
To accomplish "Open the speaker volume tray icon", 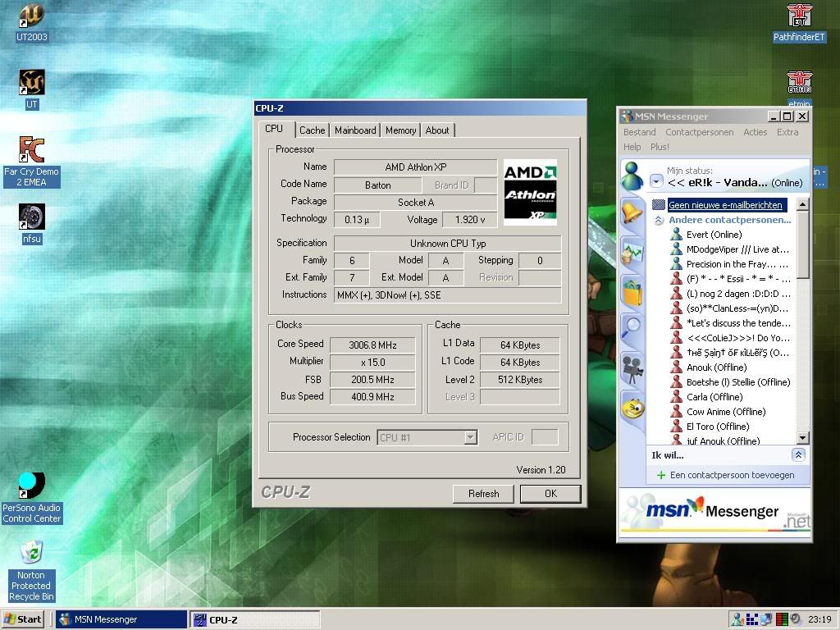I will point(796,619).
